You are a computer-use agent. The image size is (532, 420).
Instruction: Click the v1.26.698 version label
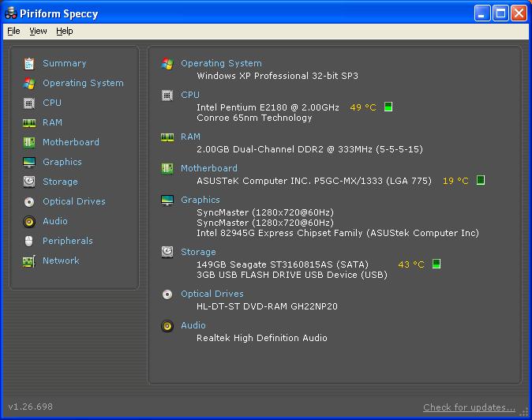[x=31, y=407]
